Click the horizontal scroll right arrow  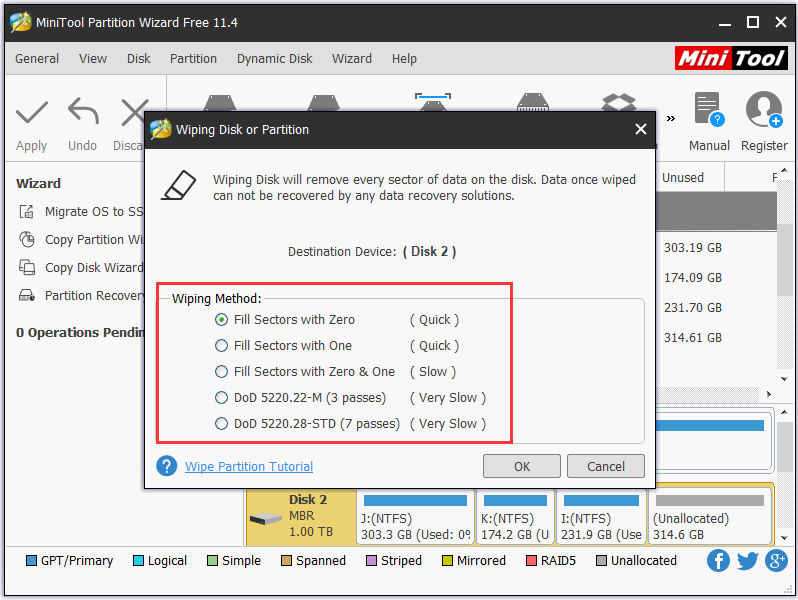pos(769,394)
